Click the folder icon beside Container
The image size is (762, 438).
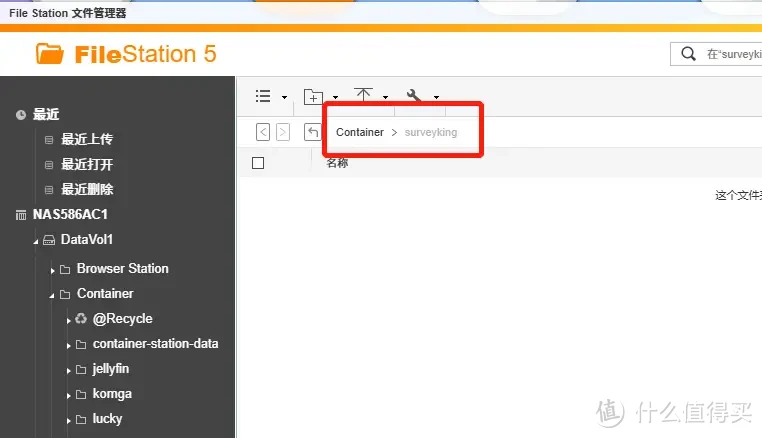click(65, 294)
